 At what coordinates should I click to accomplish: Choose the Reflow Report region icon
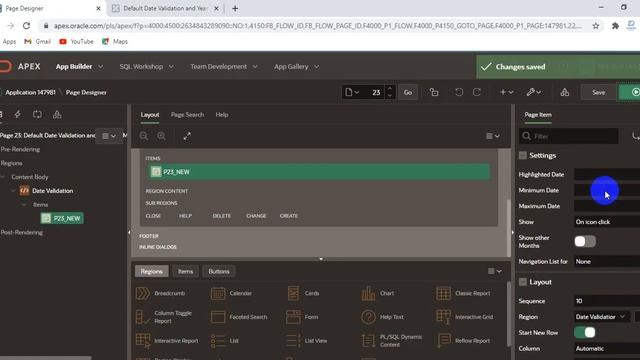pyautogui.click(x=443, y=340)
